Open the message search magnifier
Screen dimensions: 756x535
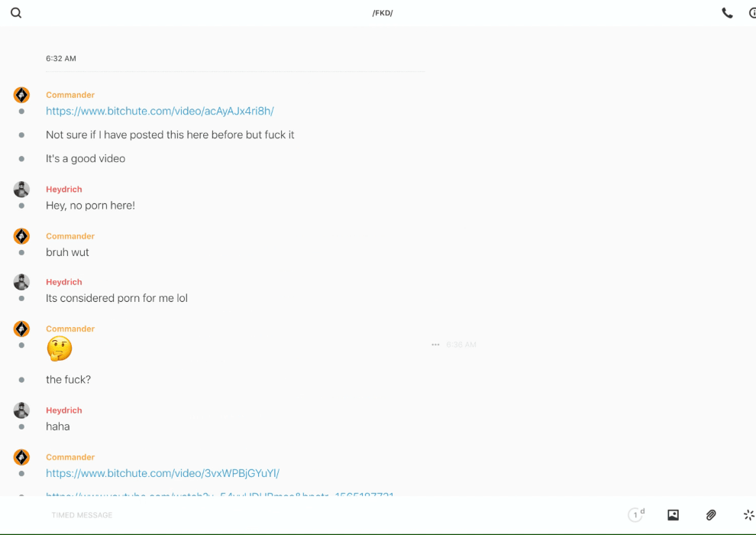(x=16, y=13)
